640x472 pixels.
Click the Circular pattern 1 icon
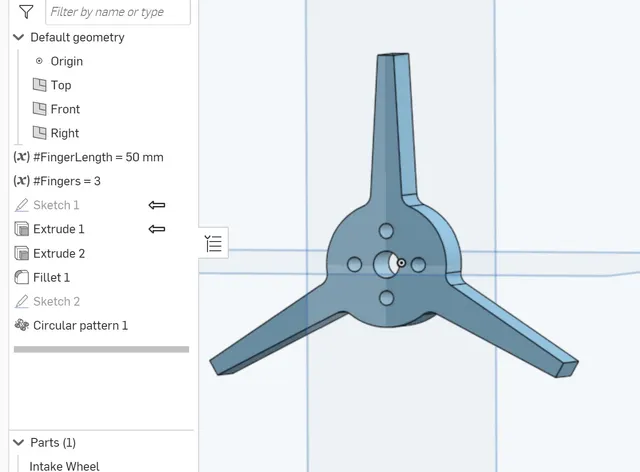[x=21, y=325]
